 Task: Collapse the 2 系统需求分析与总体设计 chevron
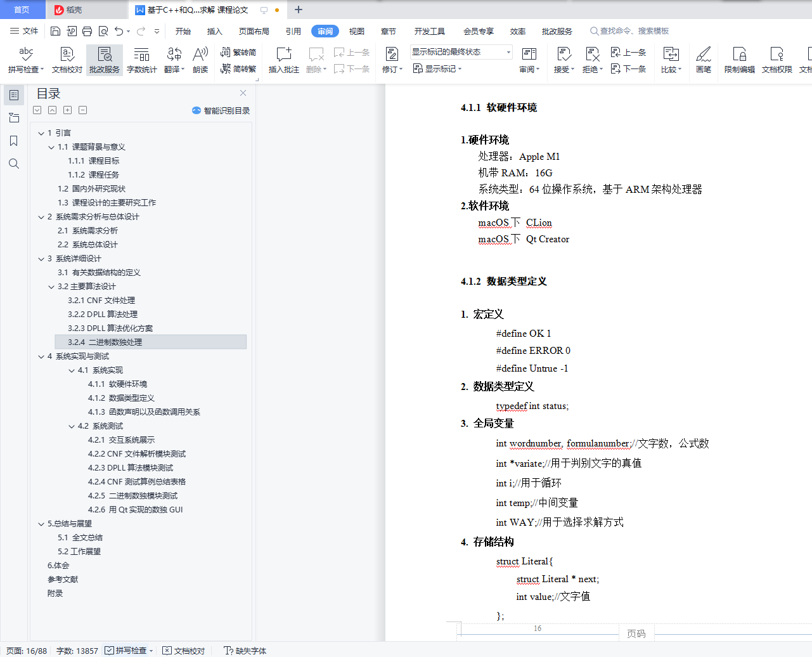(41, 217)
